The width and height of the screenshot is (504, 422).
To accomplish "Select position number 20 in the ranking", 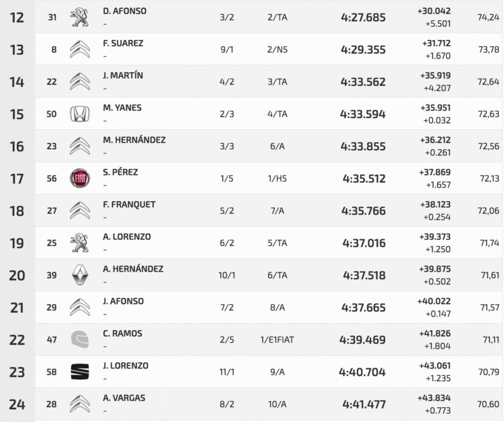I will pos(17,275).
